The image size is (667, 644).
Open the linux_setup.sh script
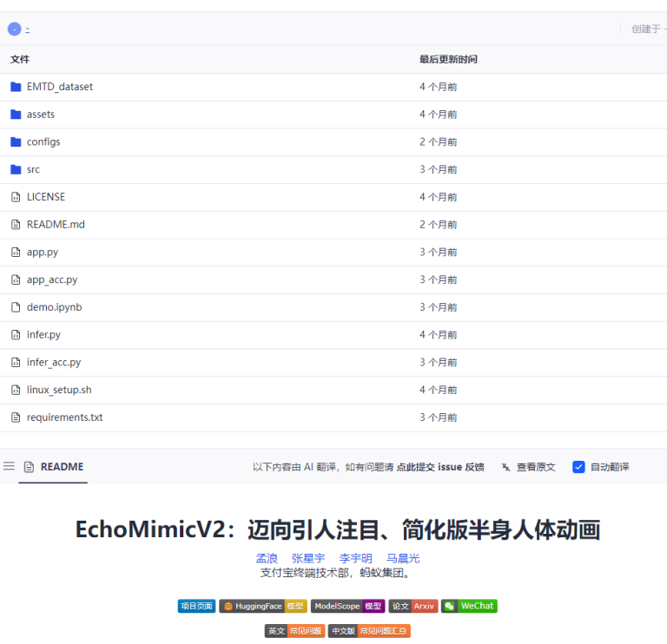coord(59,390)
